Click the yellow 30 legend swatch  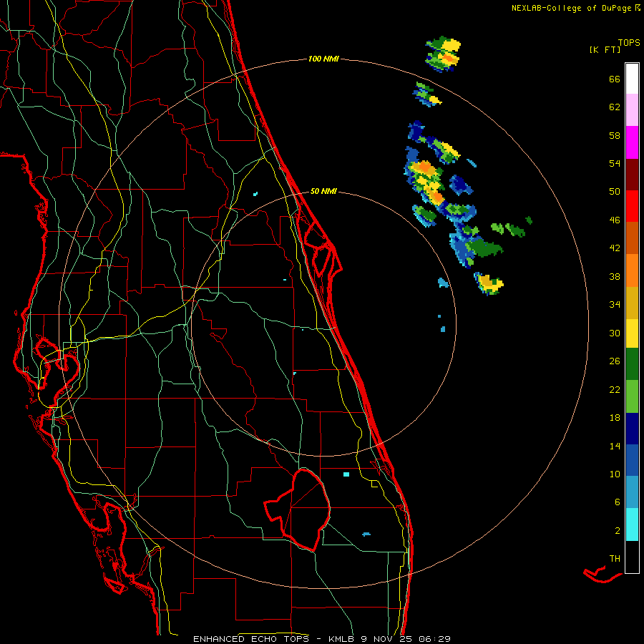coord(632,333)
